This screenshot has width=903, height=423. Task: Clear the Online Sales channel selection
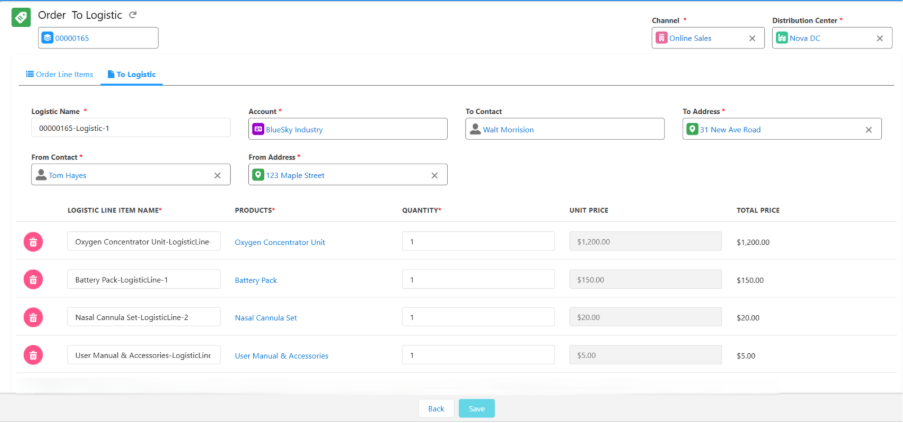click(752, 38)
